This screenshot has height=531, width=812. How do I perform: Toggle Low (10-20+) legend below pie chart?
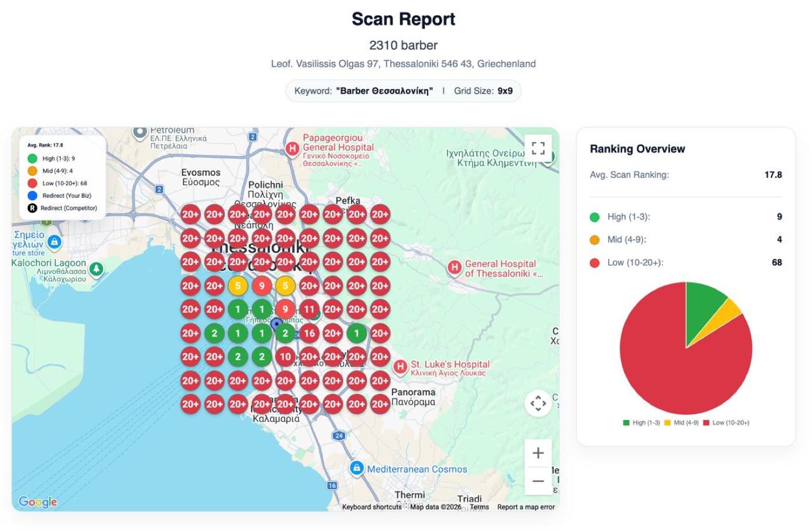(726, 422)
